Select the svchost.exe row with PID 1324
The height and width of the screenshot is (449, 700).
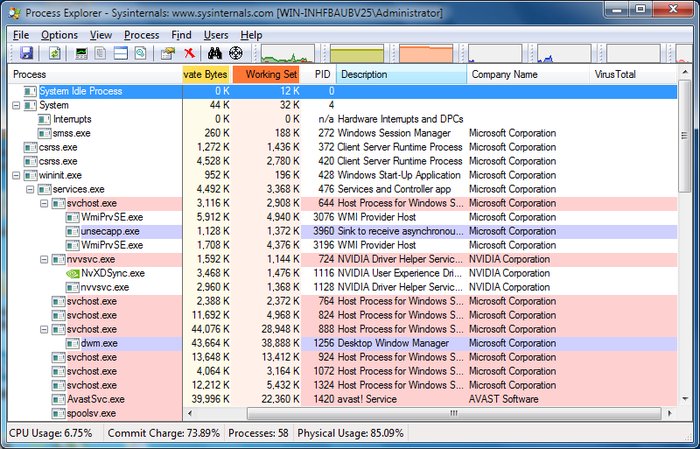click(342, 385)
